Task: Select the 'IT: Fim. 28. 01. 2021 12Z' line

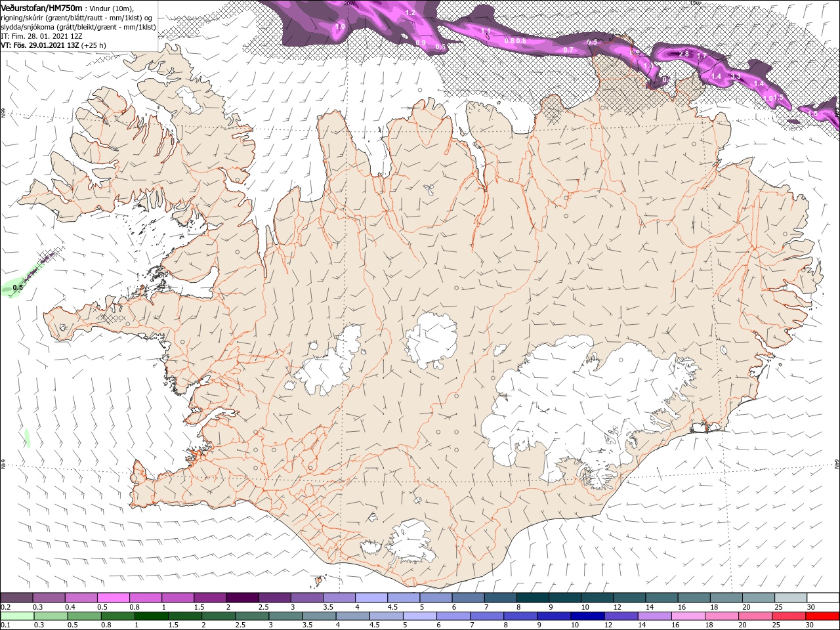Action: (x=41, y=36)
